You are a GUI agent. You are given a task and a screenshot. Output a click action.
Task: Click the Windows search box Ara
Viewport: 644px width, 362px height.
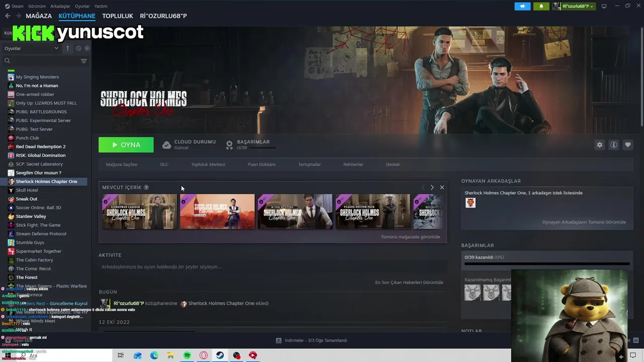pyautogui.click(x=65, y=355)
